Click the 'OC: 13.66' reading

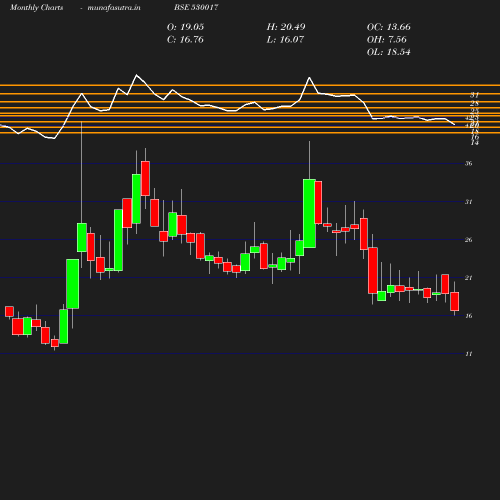pyautogui.click(x=389, y=27)
